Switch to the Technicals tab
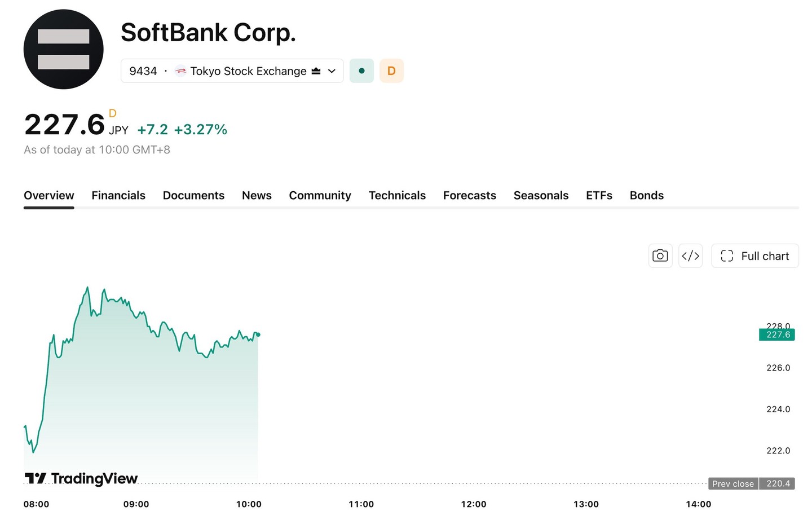Screen dimensions: 812x520 coord(397,195)
